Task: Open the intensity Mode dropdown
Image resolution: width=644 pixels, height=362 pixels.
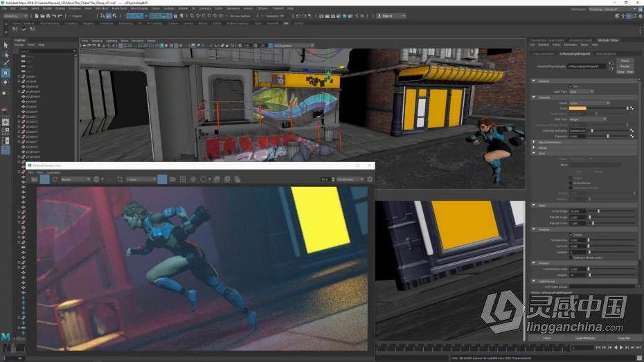Action: pyautogui.click(x=589, y=103)
